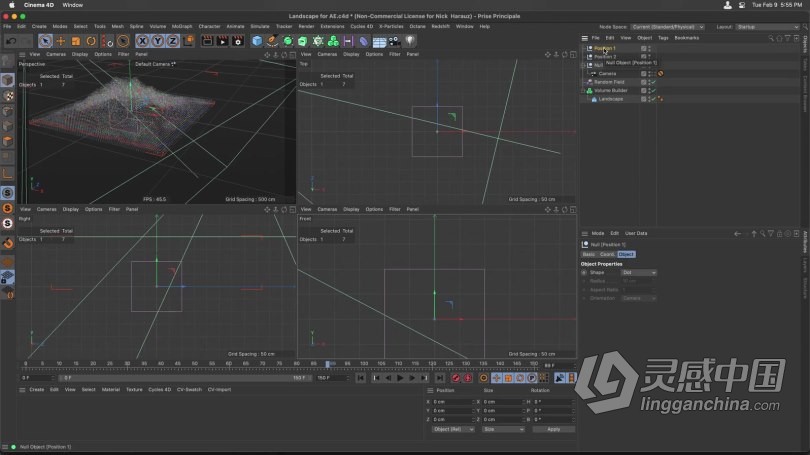Click Render to Picture Viewer icon
Image resolution: width=810 pixels, height=455 pixels.
pyautogui.click(x=222, y=41)
